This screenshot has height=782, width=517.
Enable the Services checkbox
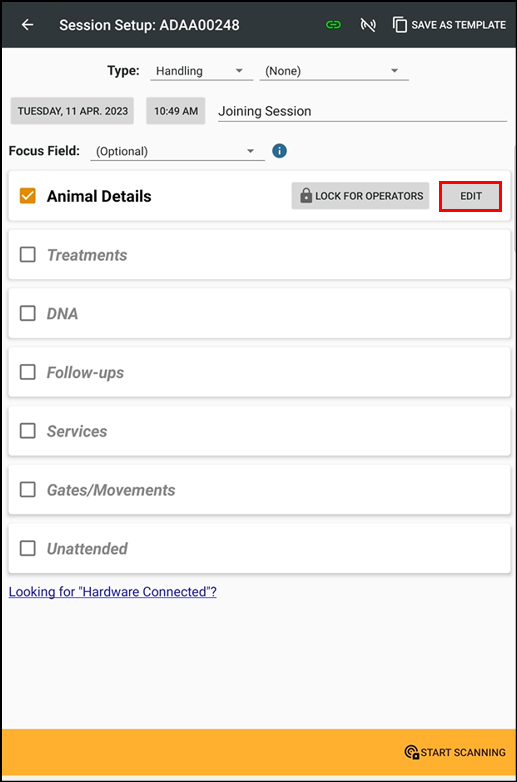pos(27,431)
